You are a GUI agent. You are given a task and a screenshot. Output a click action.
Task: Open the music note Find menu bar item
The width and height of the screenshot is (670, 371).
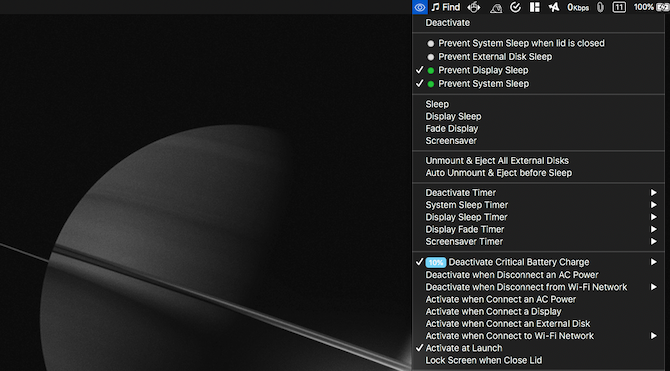point(446,7)
